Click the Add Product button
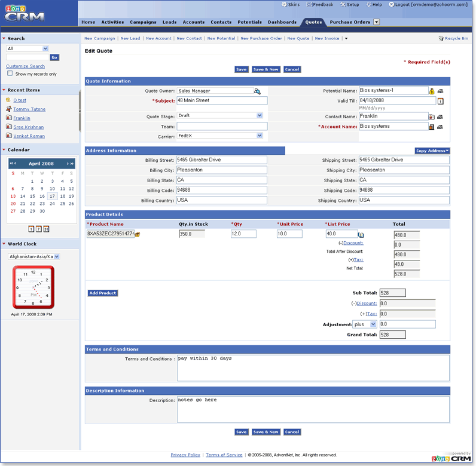476x466 pixels. tap(103, 293)
